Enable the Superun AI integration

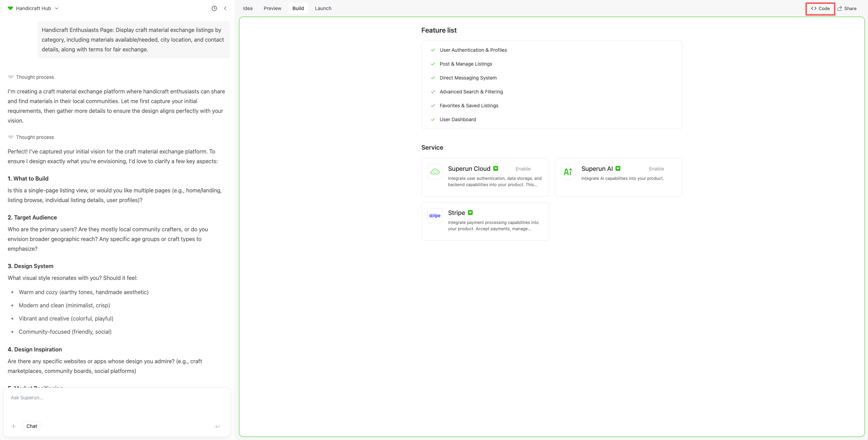pyautogui.click(x=656, y=169)
